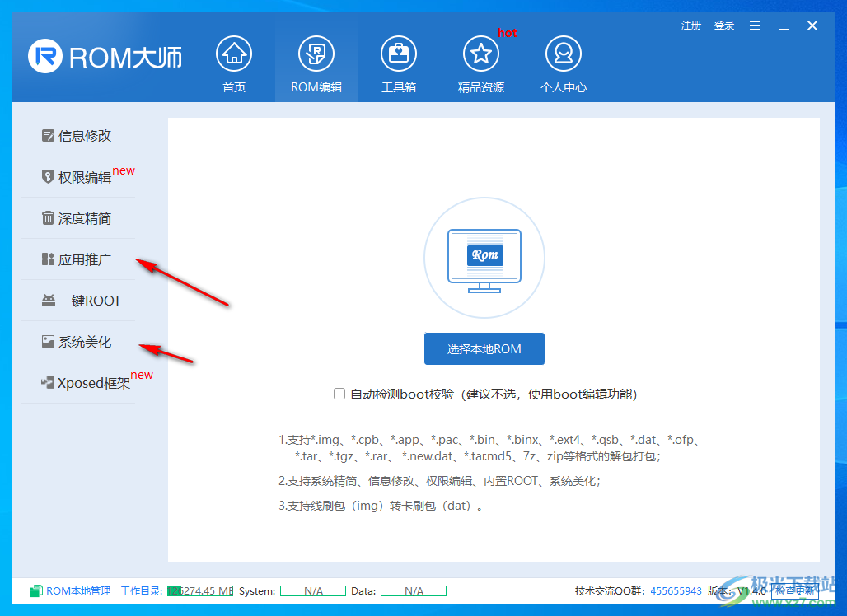Screen dimensions: 847x616
Task: Open the hamburger main menu
Action: 755,26
